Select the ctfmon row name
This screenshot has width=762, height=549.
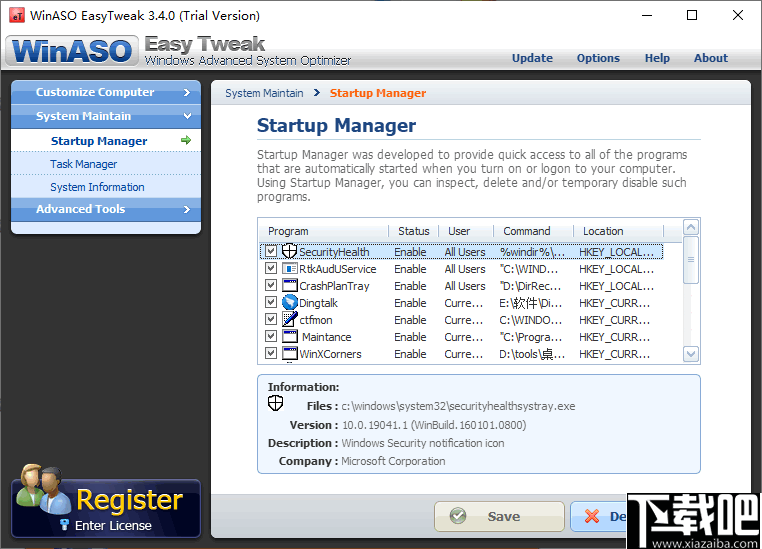[316, 320]
